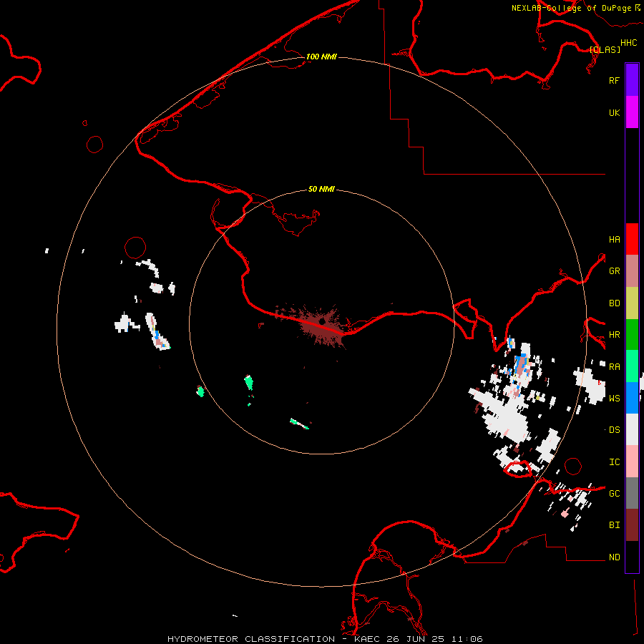This screenshot has width=644, height=644.
Task: Click the BD legend label
Action: point(614,303)
